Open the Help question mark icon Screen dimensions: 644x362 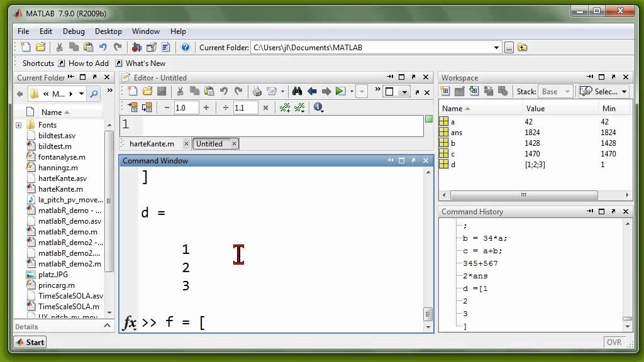pyautogui.click(x=186, y=47)
